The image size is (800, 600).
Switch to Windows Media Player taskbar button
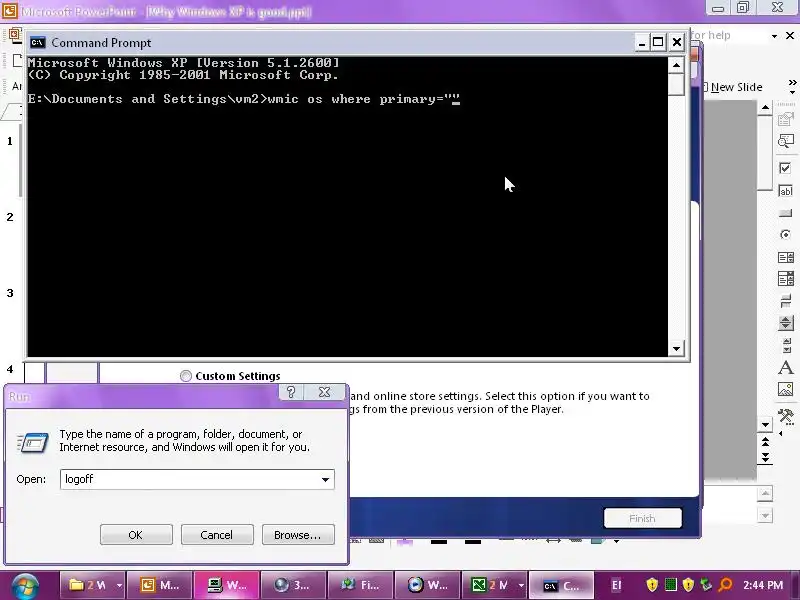pyautogui.click(x=427, y=585)
